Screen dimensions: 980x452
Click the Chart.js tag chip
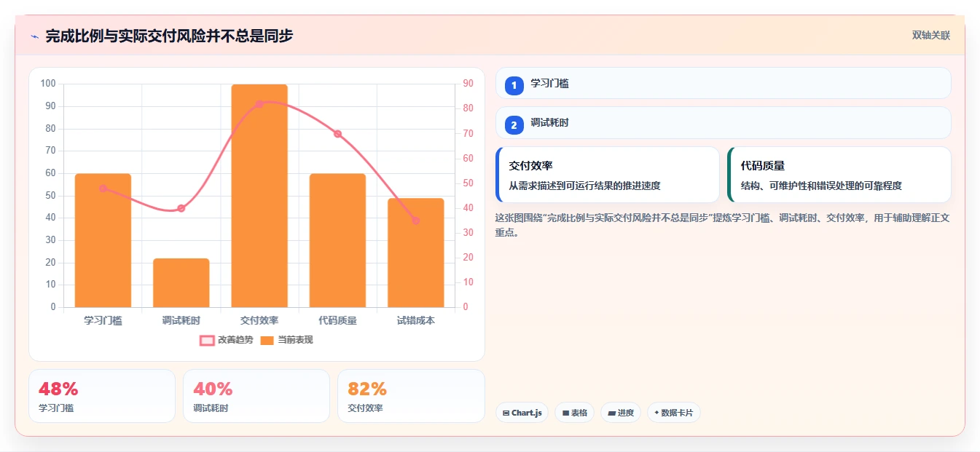coord(522,413)
